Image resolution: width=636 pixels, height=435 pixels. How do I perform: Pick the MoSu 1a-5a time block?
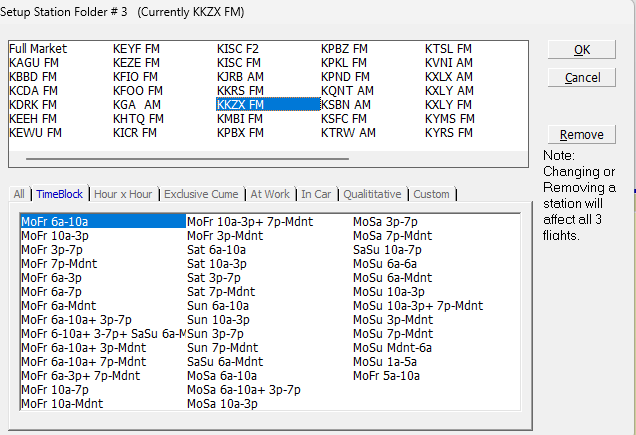[385, 362]
